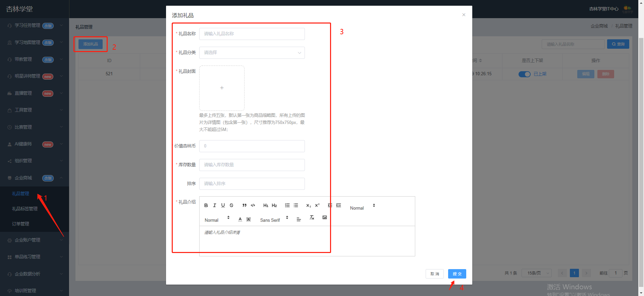This screenshot has width=644, height=296.
Task: Apply H2 heading style
Action: tap(274, 205)
